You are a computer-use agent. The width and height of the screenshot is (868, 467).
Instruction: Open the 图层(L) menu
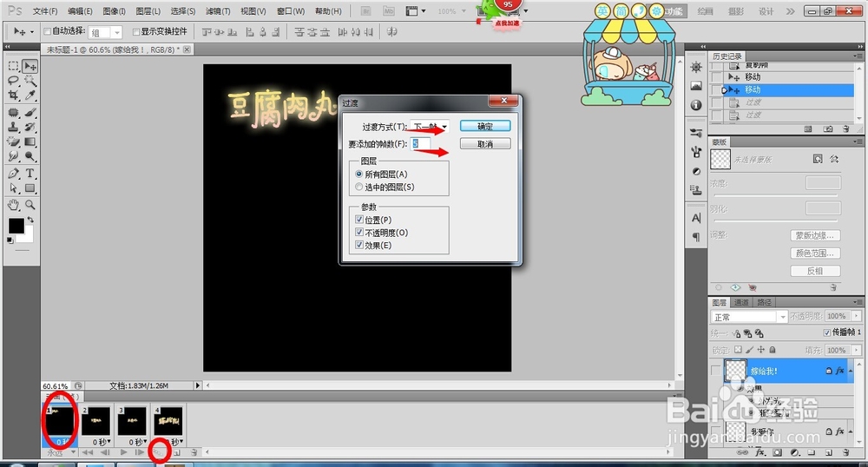point(148,11)
